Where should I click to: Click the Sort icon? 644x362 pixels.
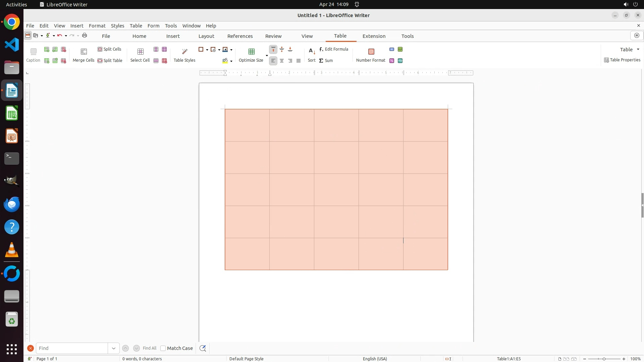(x=312, y=51)
